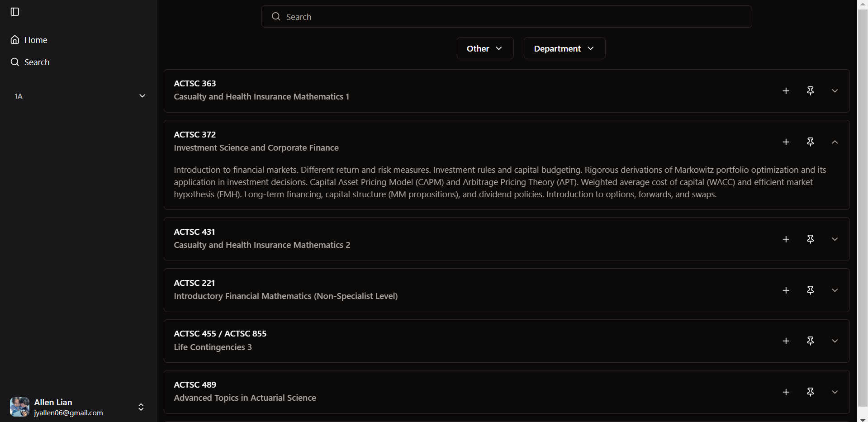868x422 pixels.
Task: Expand ACTSC 489 course details
Action: 835,392
